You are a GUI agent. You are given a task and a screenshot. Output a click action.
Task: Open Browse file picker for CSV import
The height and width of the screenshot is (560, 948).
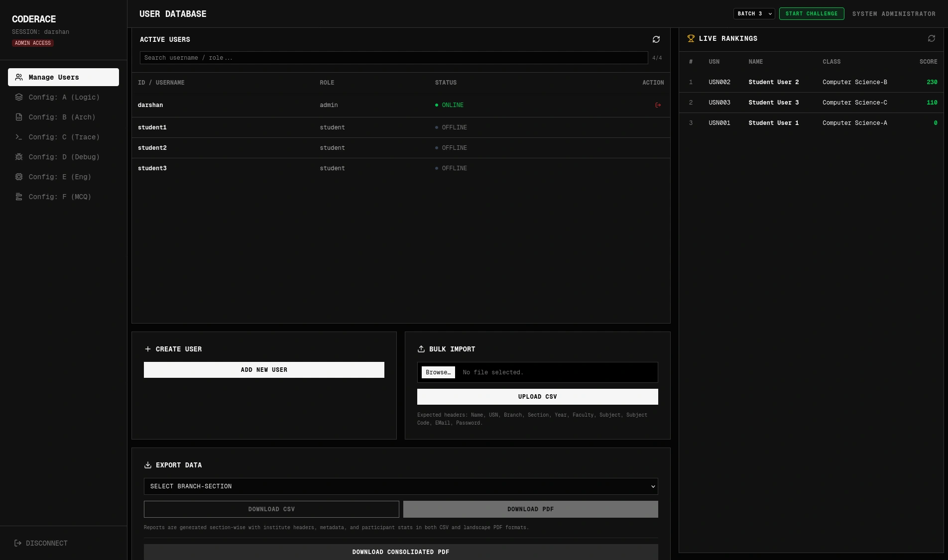[438, 372]
